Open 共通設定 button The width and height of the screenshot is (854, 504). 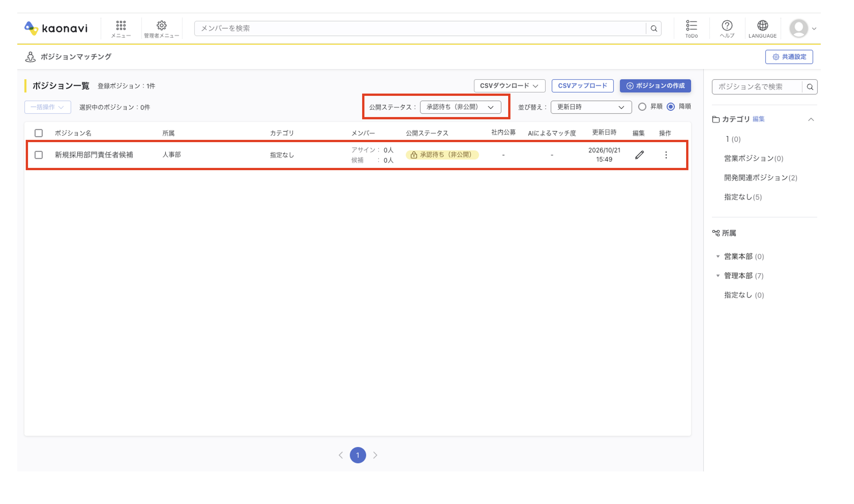[789, 57]
